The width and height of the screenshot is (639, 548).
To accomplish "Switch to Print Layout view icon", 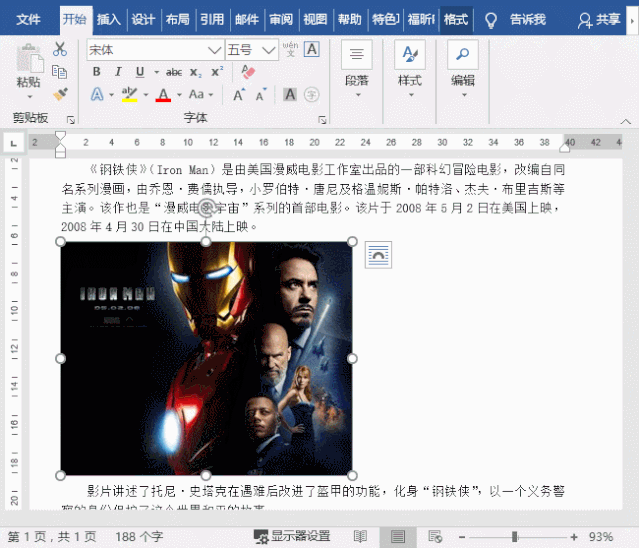I will [x=398, y=537].
